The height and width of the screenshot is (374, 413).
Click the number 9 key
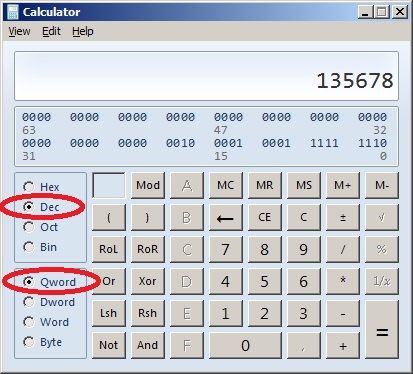304,249
